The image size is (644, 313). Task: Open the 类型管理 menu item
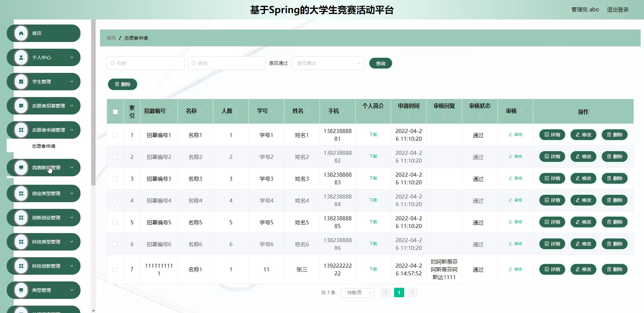[44, 290]
